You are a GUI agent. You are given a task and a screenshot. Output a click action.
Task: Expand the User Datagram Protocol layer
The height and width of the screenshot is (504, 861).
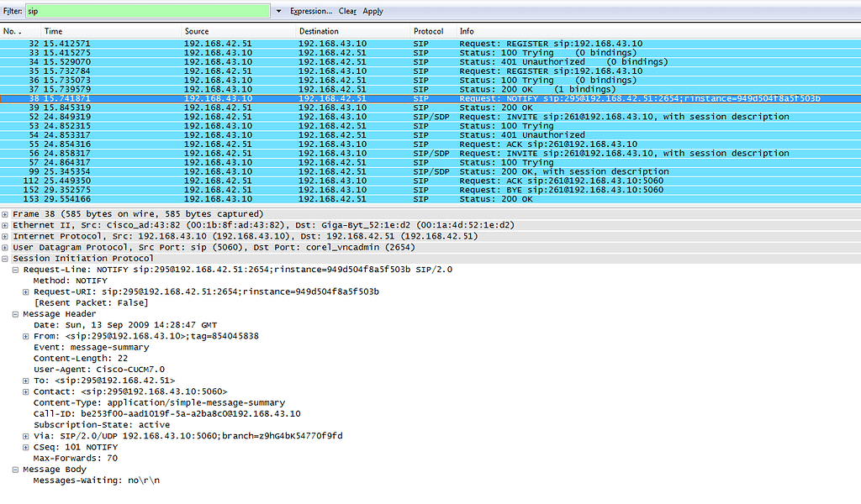(6, 247)
